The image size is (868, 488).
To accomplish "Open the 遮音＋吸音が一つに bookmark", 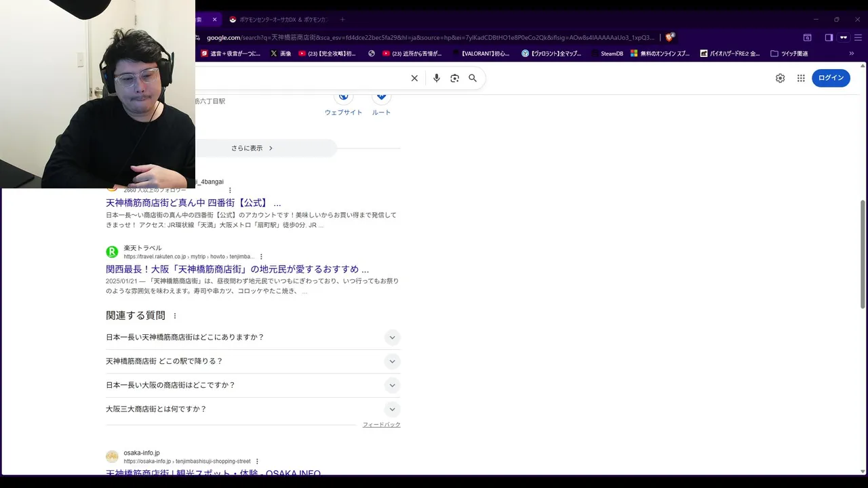I will coord(231,54).
